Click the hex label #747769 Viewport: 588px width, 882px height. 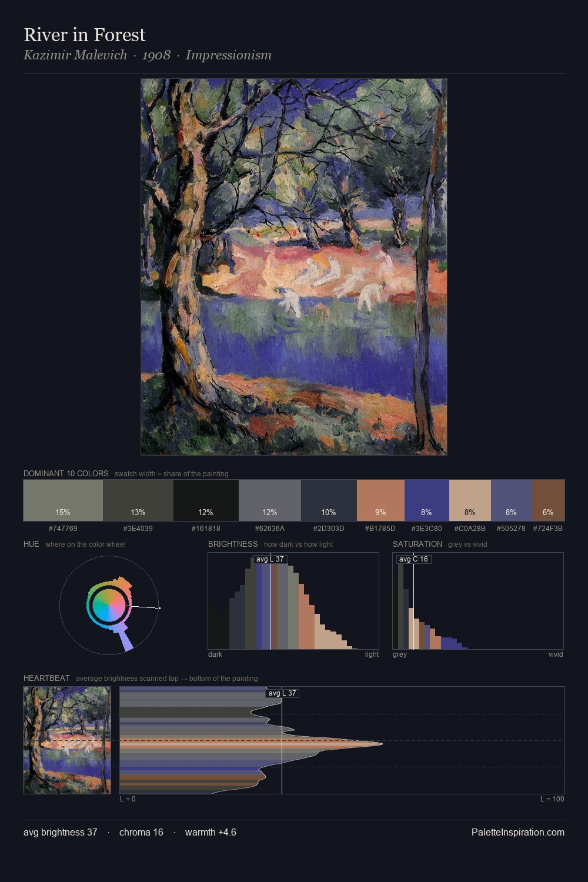tap(63, 528)
